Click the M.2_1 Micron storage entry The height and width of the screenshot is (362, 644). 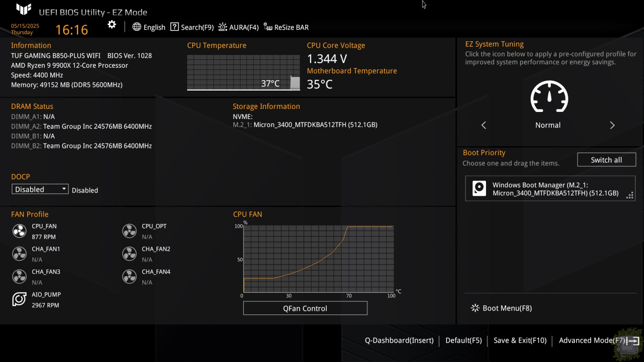click(x=305, y=125)
